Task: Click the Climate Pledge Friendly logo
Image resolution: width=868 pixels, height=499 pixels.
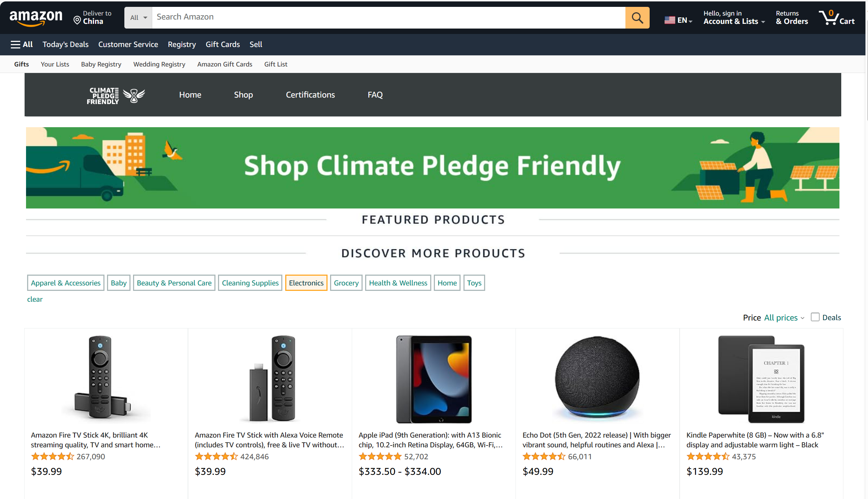Action: (x=115, y=95)
